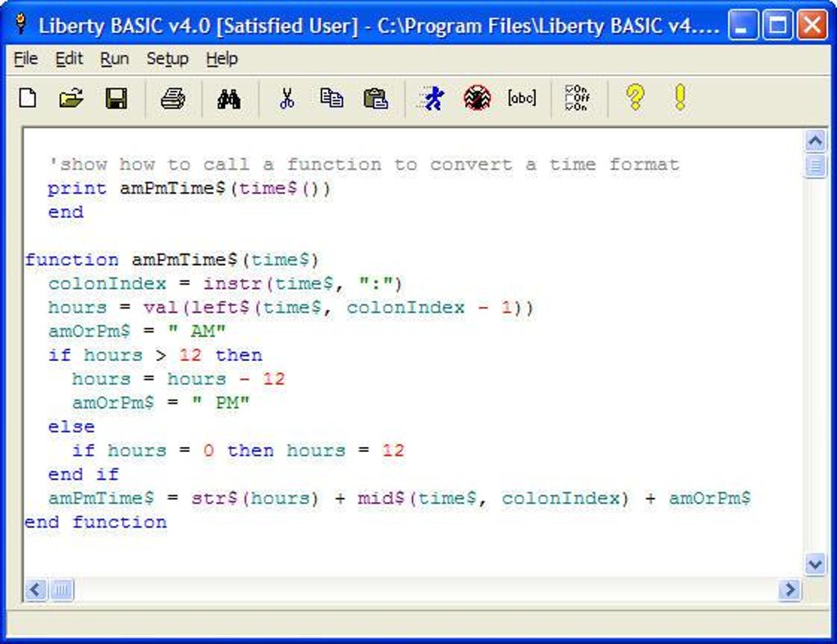Click the yellow exclamation mark icon

click(x=680, y=98)
